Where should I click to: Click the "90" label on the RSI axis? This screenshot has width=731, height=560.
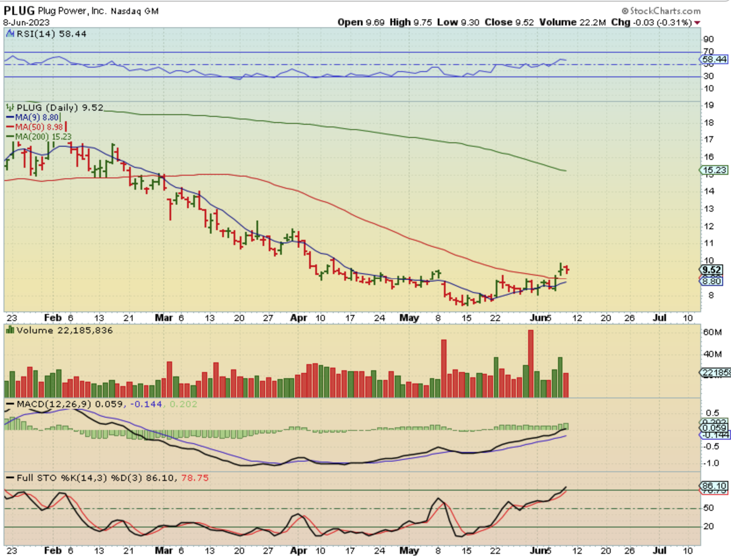coord(709,40)
